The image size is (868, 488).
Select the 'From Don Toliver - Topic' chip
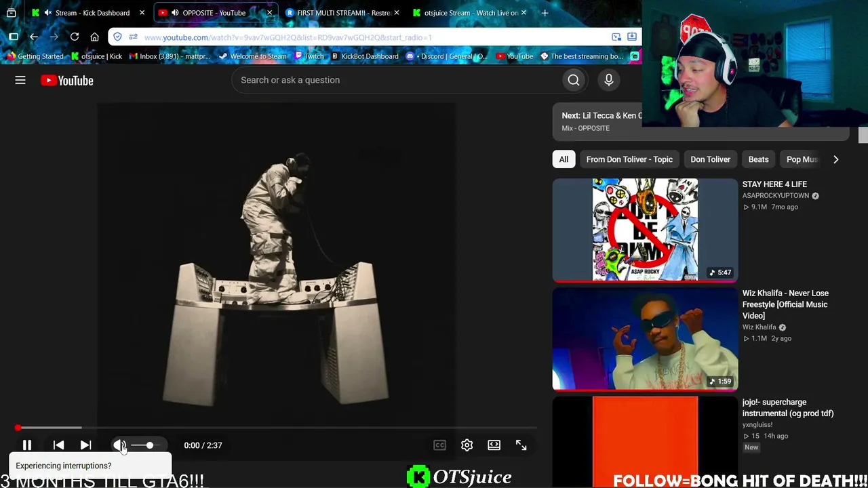point(629,159)
